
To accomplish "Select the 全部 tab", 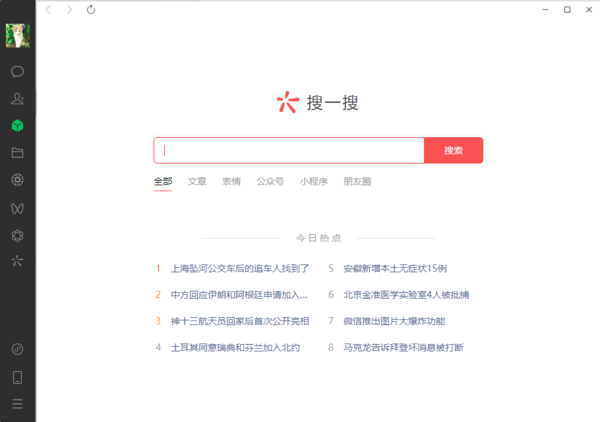I will coord(163,181).
